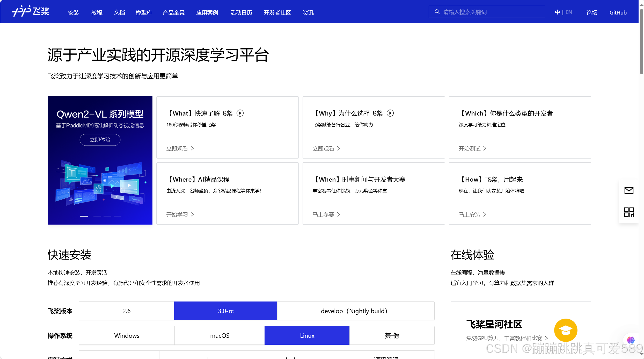Open the 模型库 navigation menu

[x=144, y=12]
